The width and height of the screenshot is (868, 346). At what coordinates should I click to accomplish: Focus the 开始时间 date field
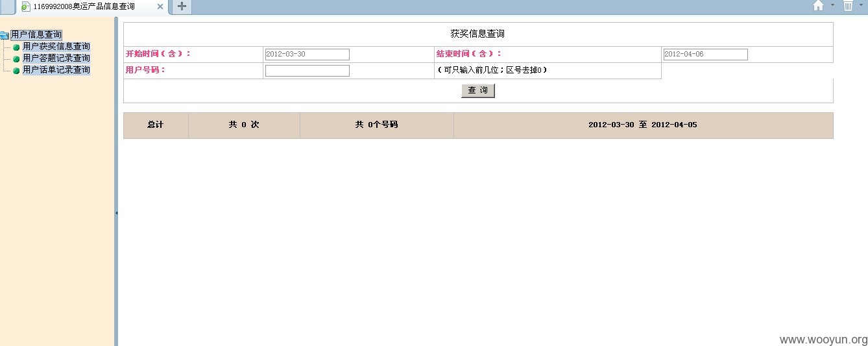click(307, 55)
